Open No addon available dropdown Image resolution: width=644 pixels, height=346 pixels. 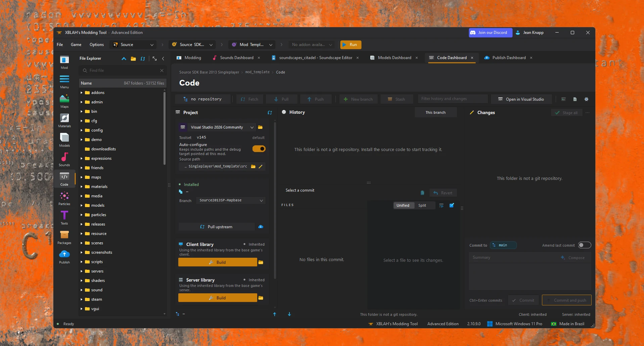tap(312, 45)
